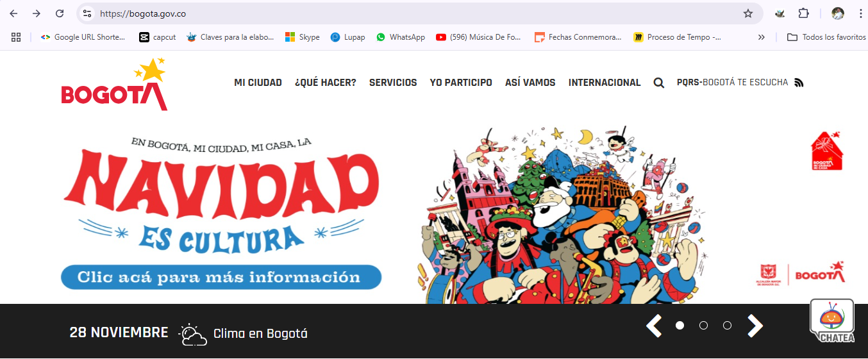Viewport: 868px width, 359px height.
Task: Click red house Bogotá mi casa logo
Action: click(x=827, y=151)
